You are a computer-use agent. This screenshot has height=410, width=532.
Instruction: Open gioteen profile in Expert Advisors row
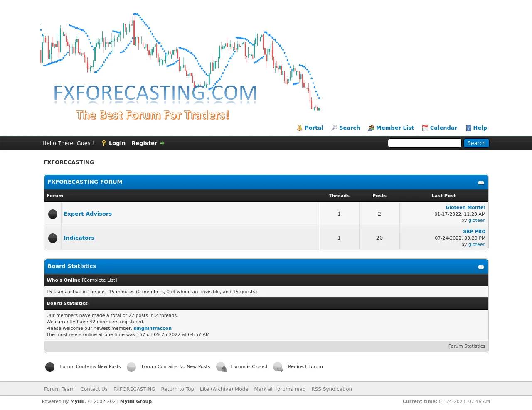[x=477, y=221]
